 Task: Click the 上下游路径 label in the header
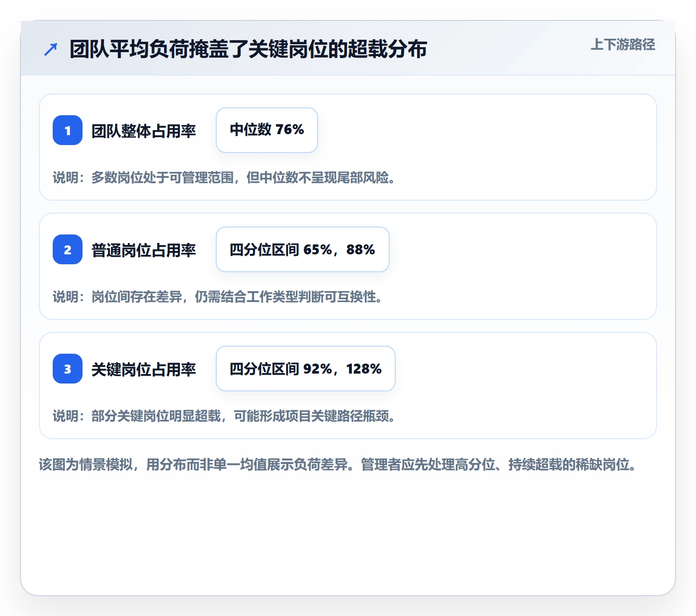pyautogui.click(x=623, y=45)
